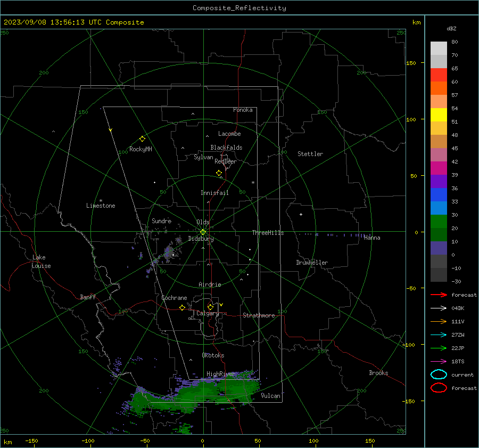The height and width of the screenshot is (448, 479).
Task: Click the Stettler label
Action: tap(310, 154)
